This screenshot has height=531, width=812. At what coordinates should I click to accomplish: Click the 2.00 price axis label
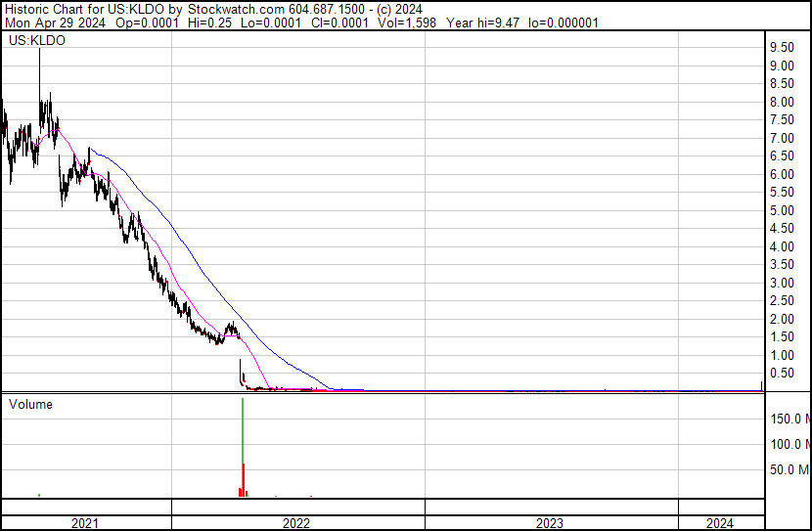pyautogui.click(x=781, y=320)
